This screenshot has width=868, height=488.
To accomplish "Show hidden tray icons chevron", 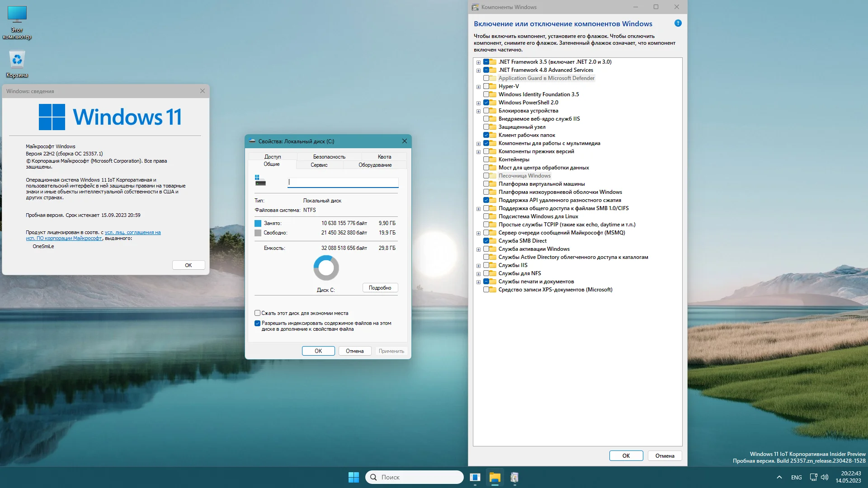I will tap(779, 477).
